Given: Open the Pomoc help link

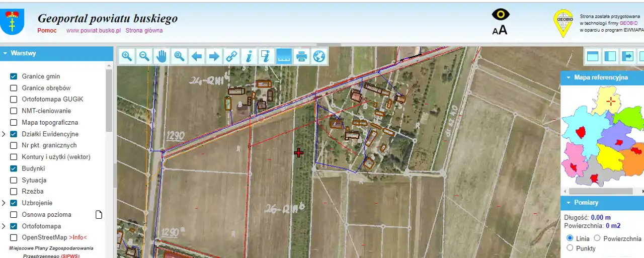Looking at the screenshot, I should pos(47,31).
